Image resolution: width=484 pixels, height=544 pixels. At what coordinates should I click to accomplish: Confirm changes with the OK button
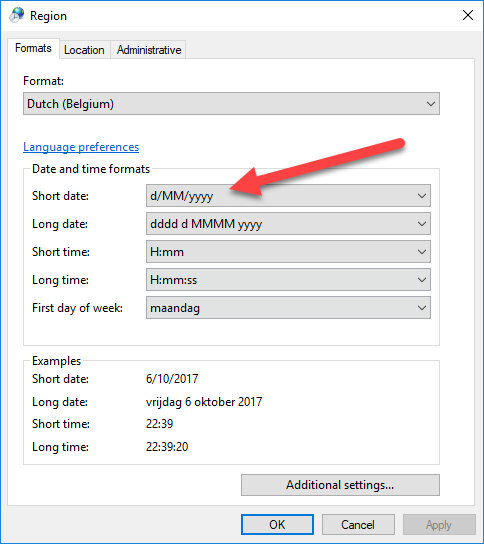point(278,525)
